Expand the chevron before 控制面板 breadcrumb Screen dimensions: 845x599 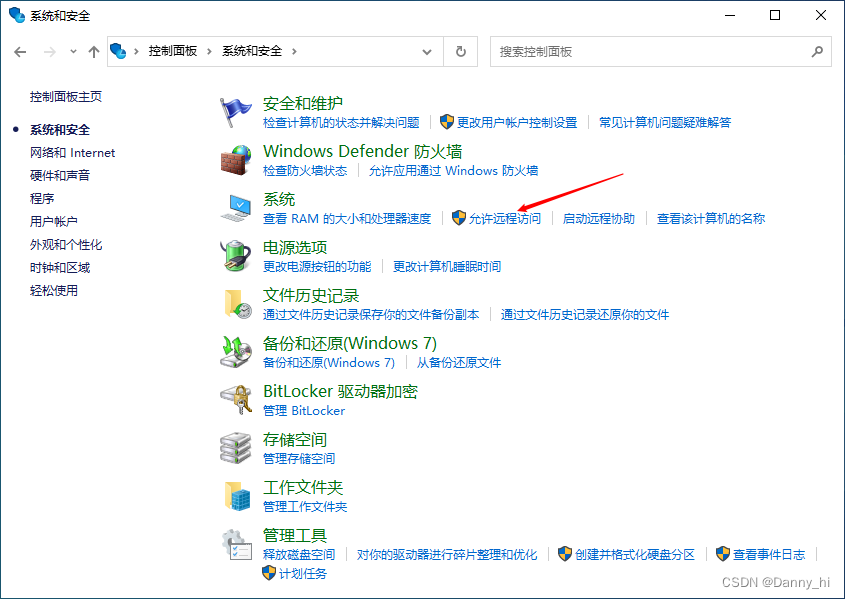(136, 51)
